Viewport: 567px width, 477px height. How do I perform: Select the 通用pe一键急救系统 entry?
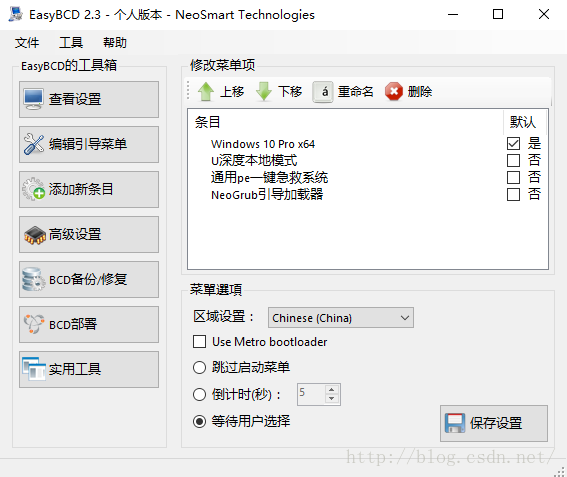click(269, 178)
